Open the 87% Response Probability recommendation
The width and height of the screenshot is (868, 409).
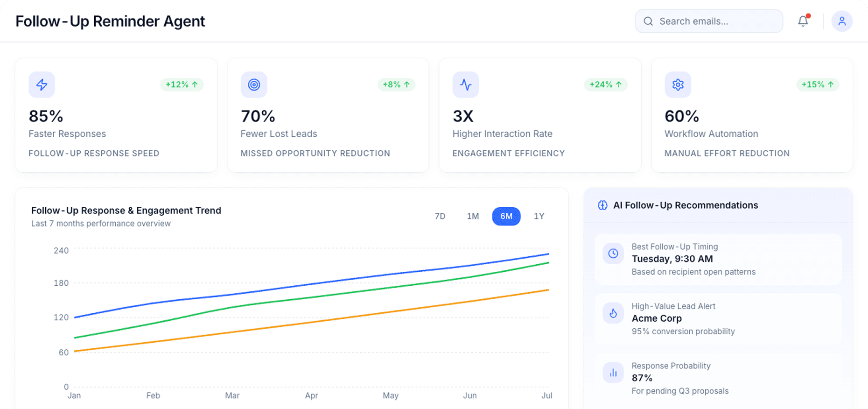718,379
